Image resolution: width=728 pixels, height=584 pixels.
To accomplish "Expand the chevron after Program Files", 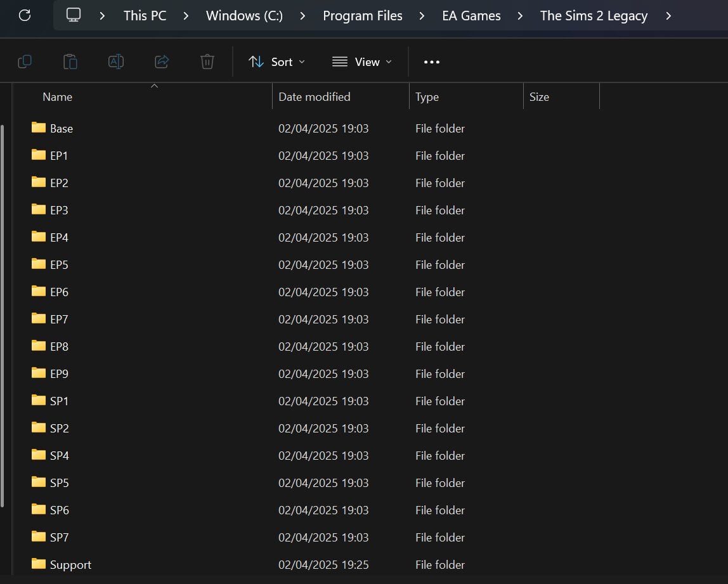I will 422,16.
